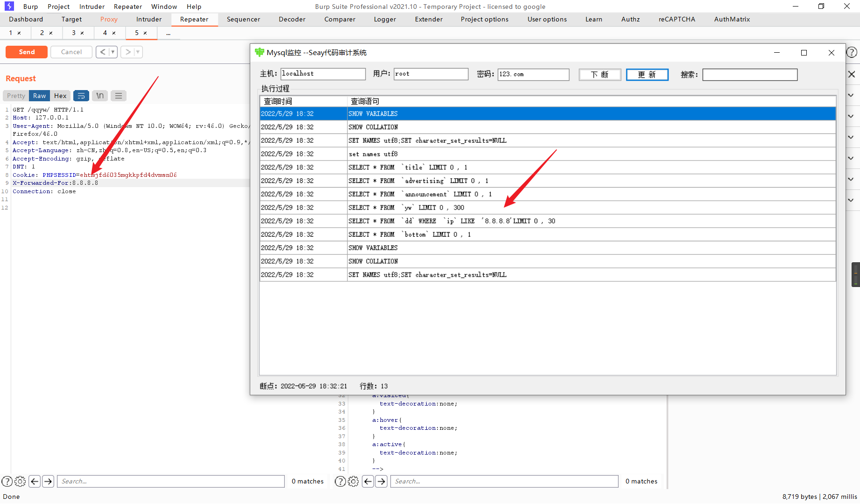Open the history dropdown beside the forward arrow
Viewport: 860px width, 504px height.
coord(138,52)
